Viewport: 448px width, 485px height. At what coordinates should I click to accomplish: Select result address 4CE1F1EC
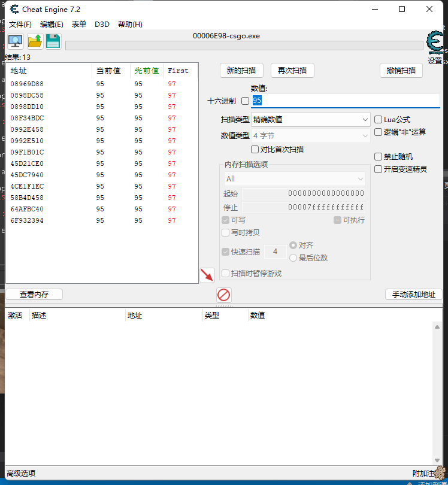[27, 186]
